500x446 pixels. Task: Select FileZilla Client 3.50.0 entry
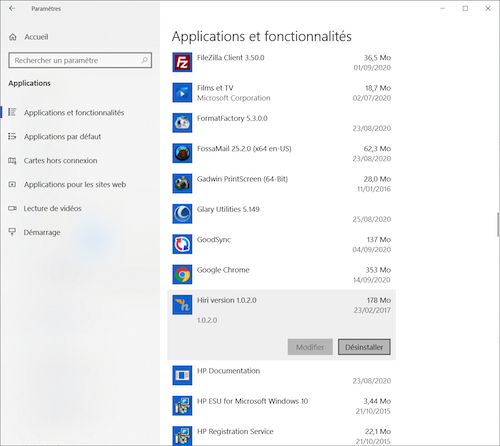[281, 62]
